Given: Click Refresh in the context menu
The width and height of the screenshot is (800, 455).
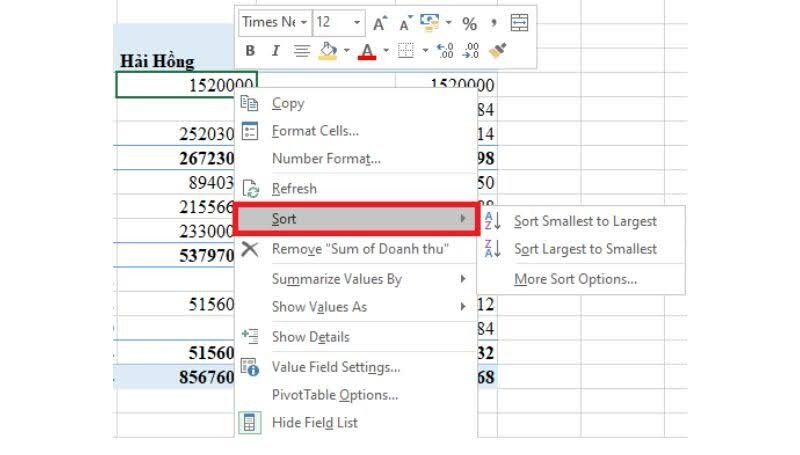Looking at the screenshot, I should point(356,189).
